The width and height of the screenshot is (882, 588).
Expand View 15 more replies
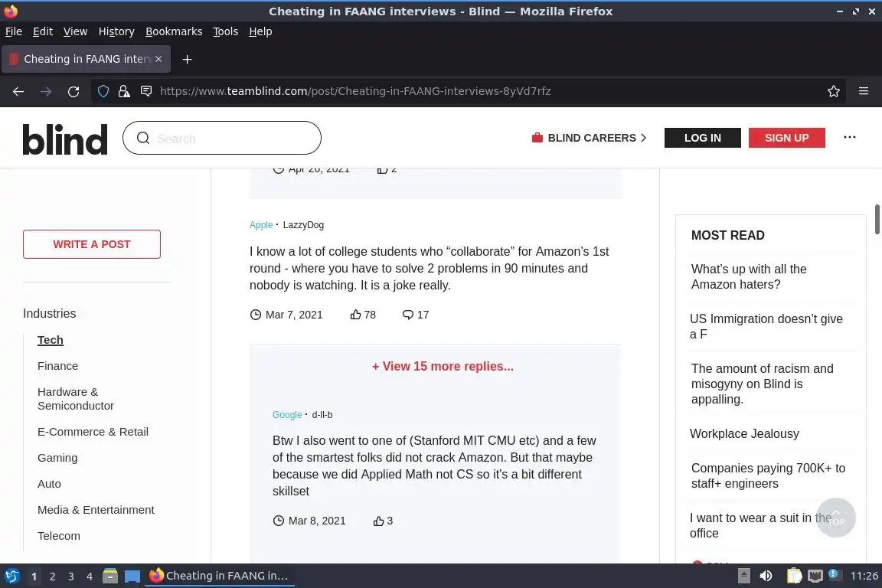(443, 366)
